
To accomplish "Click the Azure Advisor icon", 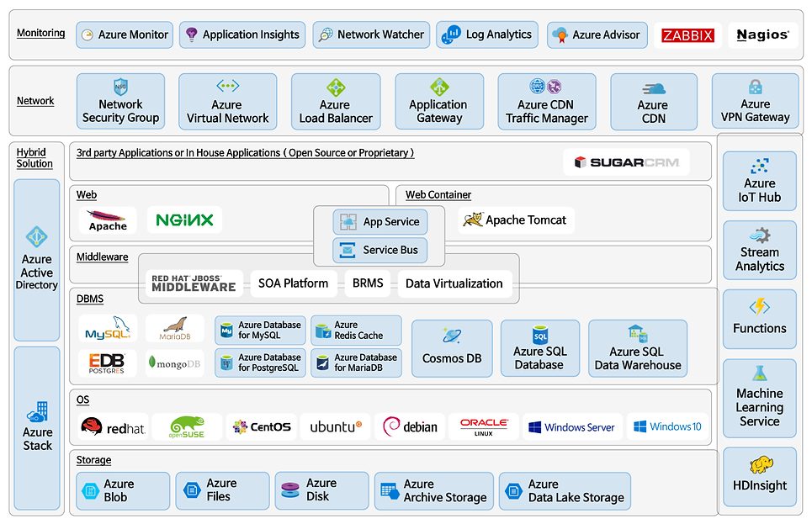I will pyautogui.click(x=560, y=35).
